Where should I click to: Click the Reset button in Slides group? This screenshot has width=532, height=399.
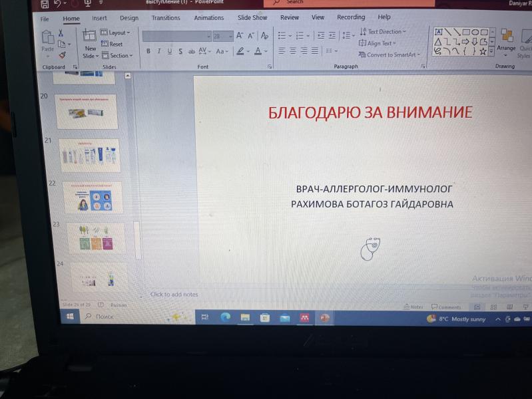pyautogui.click(x=112, y=45)
